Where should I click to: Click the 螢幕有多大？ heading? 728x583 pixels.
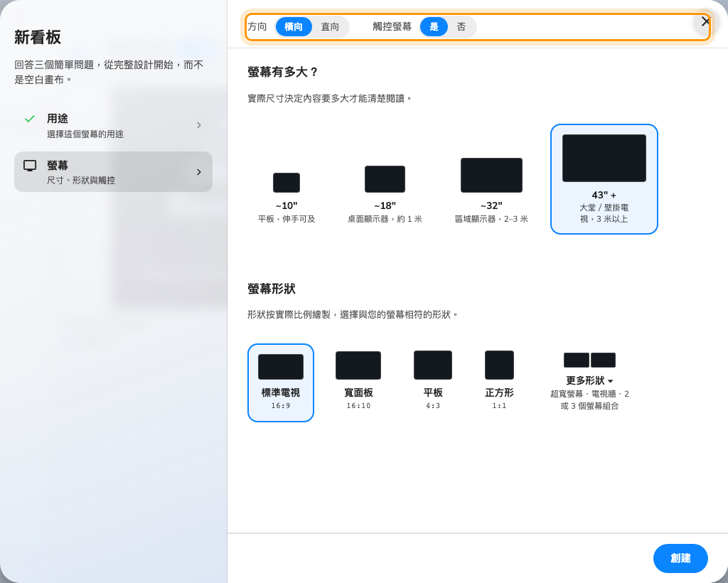(x=283, y=73)
